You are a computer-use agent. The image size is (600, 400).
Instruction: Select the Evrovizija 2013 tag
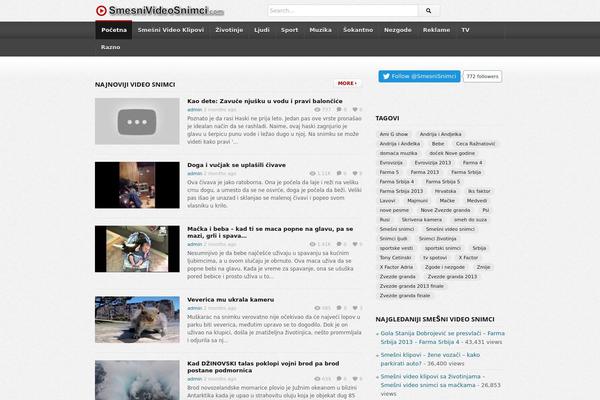433,163
